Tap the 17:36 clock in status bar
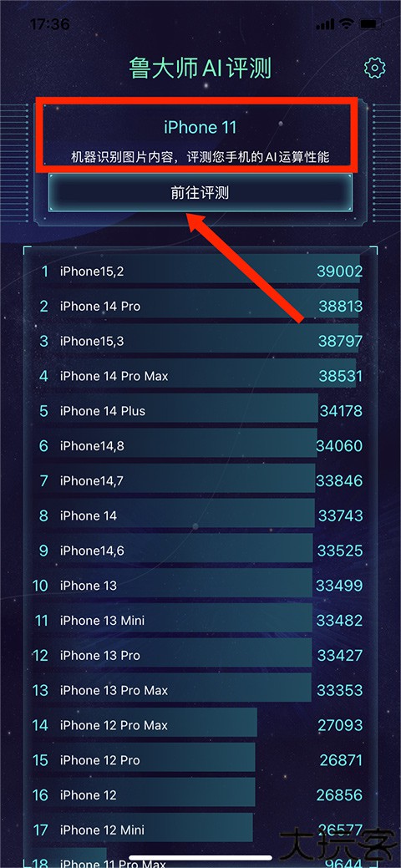The image size is (401, 868). click(x=50, y=24)
